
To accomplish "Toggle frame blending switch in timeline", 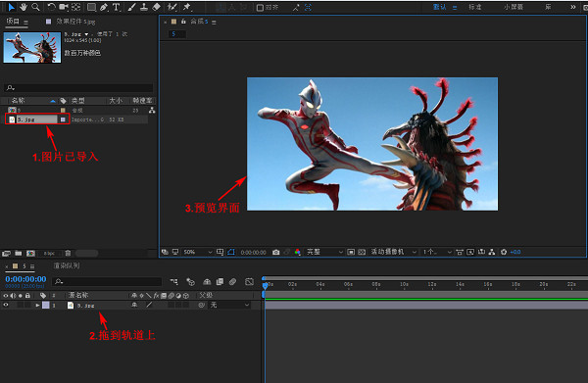I will (x=220, y=281).
